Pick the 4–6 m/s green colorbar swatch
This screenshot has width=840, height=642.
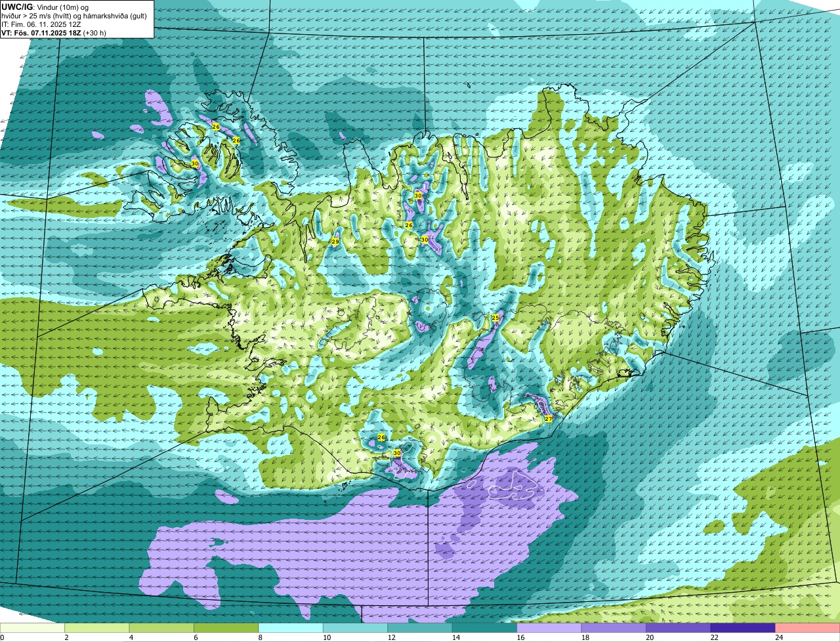tap(162, 628)
